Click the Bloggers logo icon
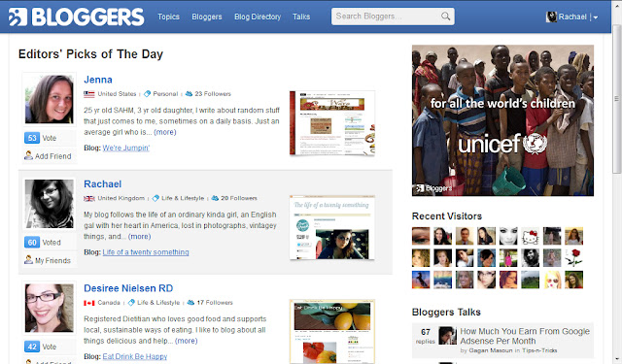This screenshot has width=622, height=364. 17,17
